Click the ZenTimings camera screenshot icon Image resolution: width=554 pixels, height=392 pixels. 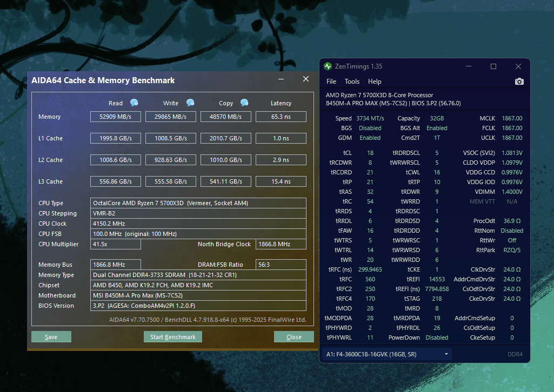[x=519, y=82]
